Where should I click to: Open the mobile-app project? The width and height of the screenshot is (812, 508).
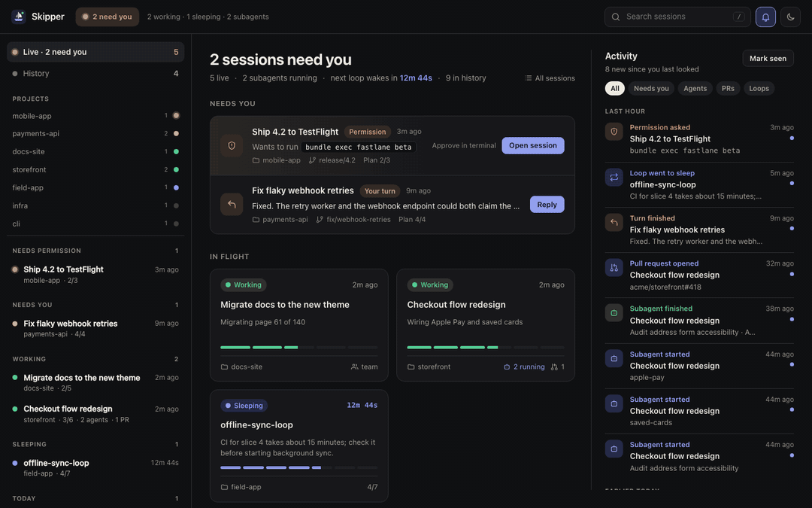tap(95, 116)
